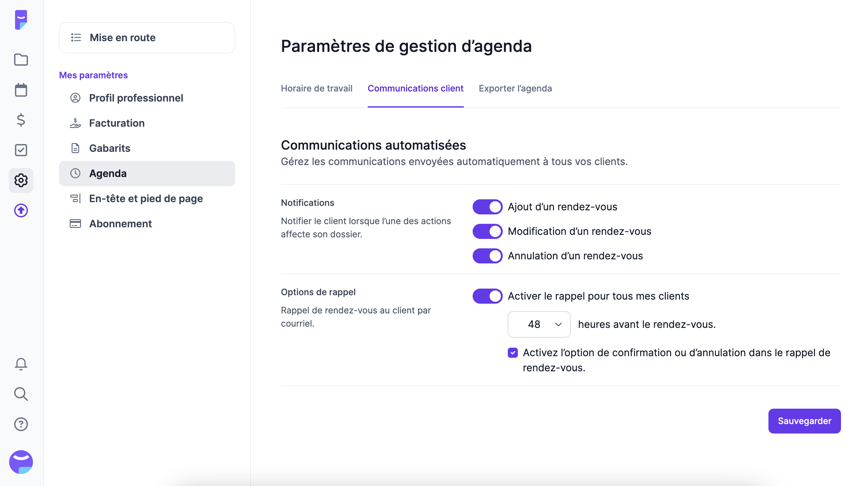Switch to Exporter l'agenda tab
The image size is (868, 486).
tap(515, 88)
